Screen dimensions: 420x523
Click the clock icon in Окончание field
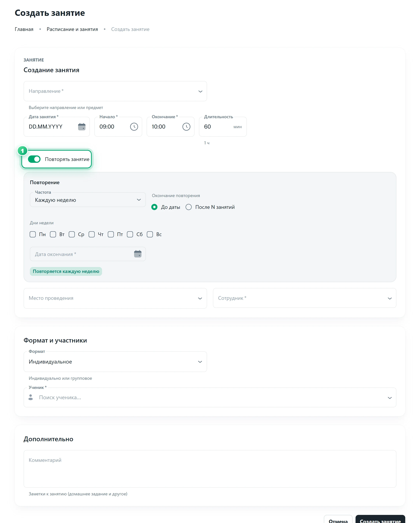tap(186, 127)
